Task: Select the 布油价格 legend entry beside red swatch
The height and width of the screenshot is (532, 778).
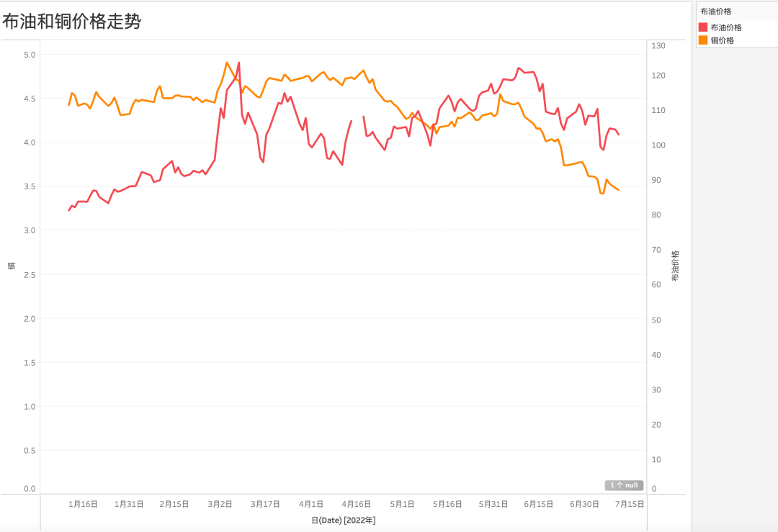Action: point(726,27)
